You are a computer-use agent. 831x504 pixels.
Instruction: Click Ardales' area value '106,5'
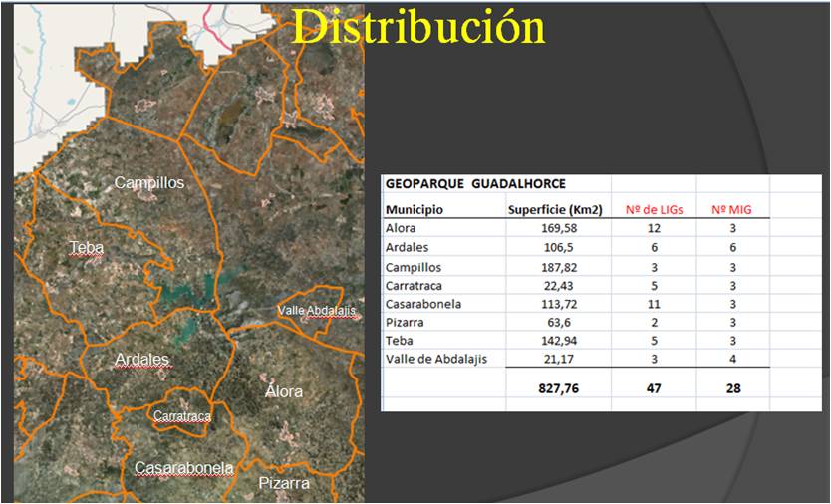pos(559,247)
